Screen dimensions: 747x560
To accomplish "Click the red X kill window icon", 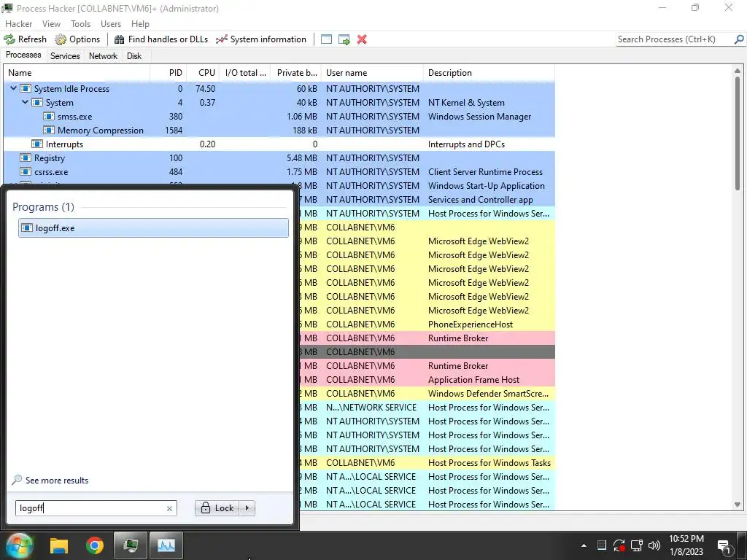I will click(x=362, y=39).
